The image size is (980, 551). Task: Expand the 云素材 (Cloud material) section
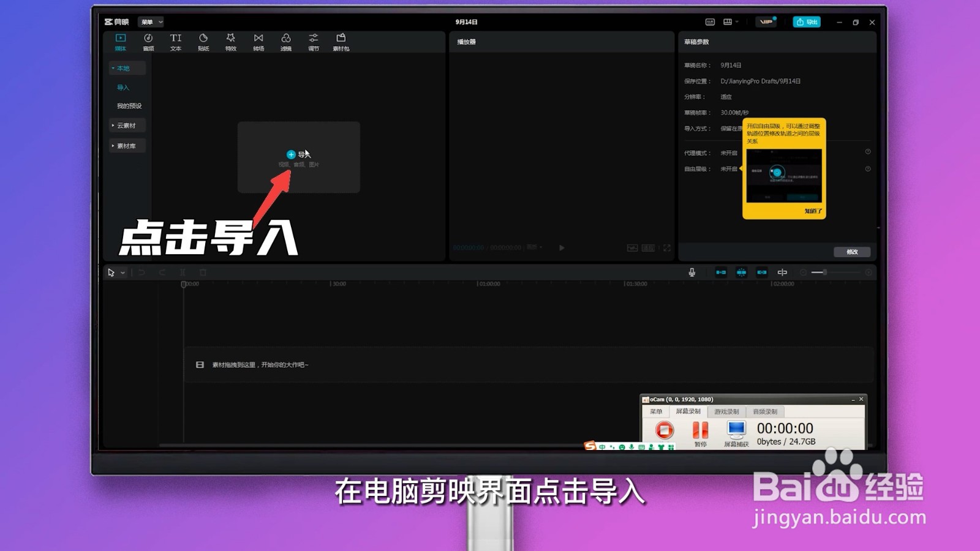click(127, 126)
